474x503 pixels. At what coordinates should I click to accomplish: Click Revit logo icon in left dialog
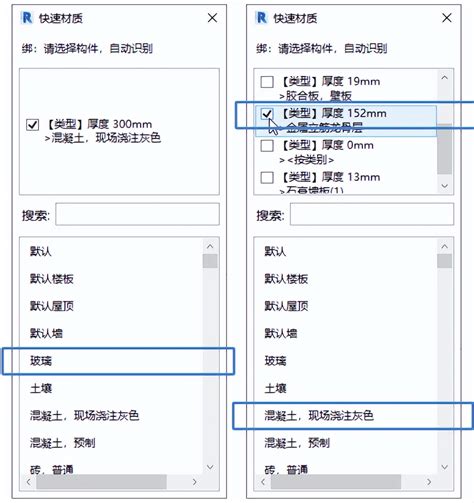pyautogui.click(x=27, y=18)
